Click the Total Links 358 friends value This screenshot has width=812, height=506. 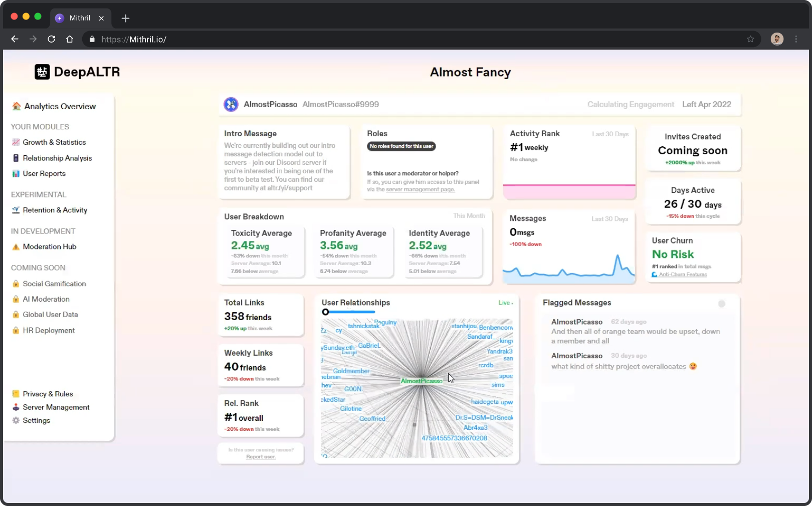tap(248, 317)
